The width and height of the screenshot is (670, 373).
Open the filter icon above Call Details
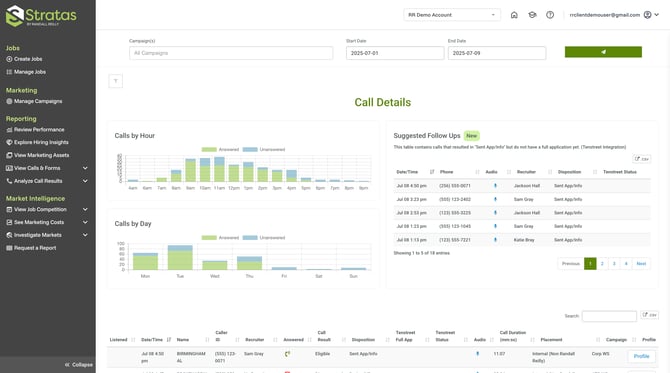[116, 81]
